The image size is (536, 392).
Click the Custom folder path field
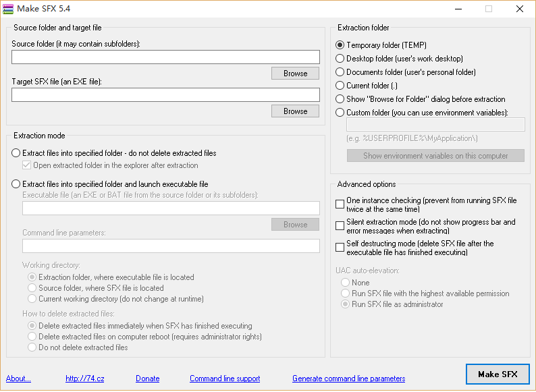[x=435, y=125]
